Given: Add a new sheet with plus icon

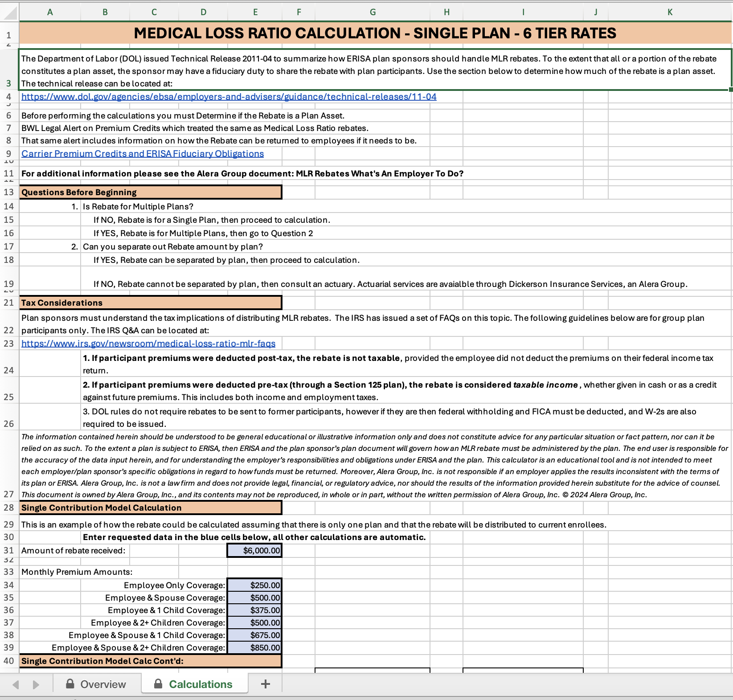Looking at the screenshot, I should [266, 684].
